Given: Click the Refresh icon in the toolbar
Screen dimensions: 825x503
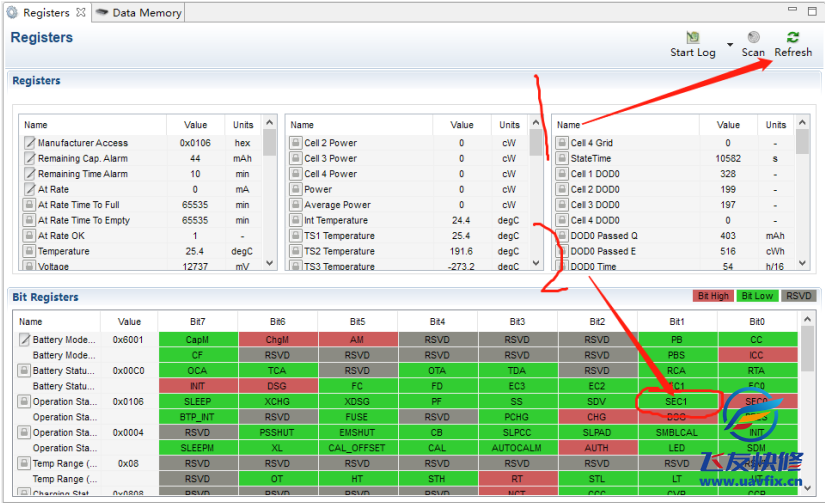Looking at the screenshot, I should [792, 37].
